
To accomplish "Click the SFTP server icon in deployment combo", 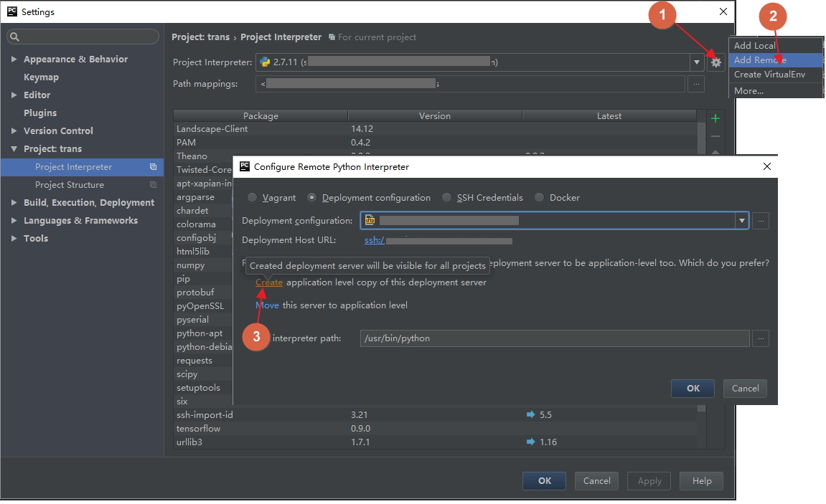I will 370,220.
